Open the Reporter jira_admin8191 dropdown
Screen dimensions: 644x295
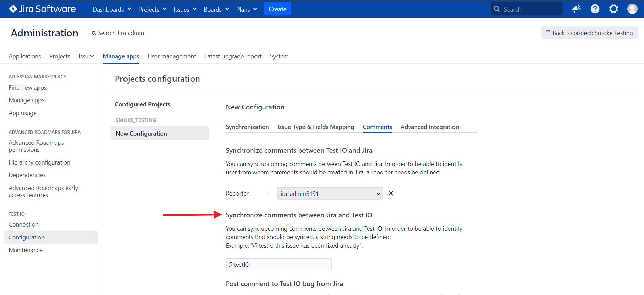point(330,193)
